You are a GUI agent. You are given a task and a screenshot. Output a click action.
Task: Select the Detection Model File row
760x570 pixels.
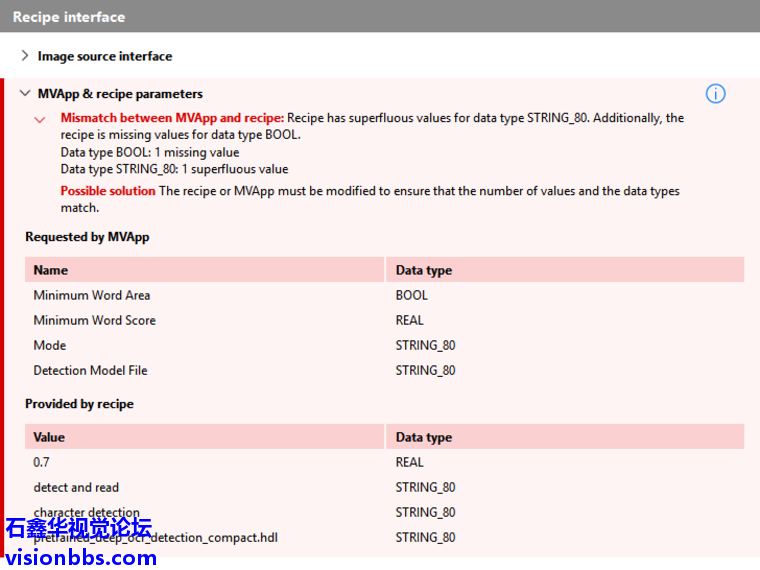pos(90,370)
